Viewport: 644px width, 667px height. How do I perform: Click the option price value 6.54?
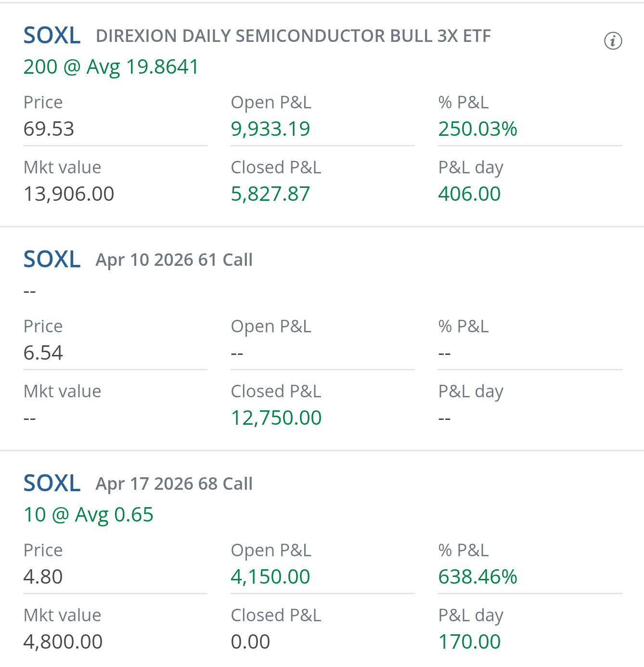(x=43, y=353)
